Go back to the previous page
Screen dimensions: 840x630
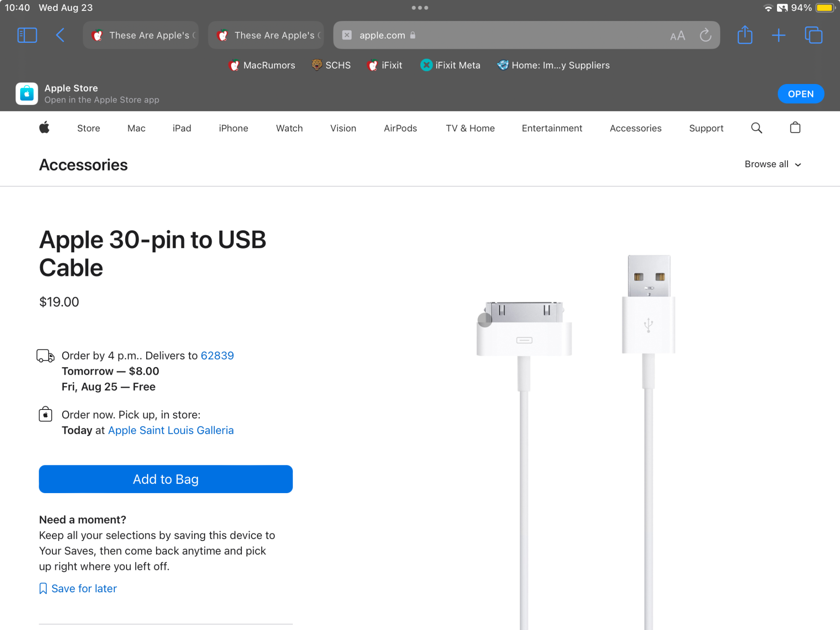click(x=60, y=35)
